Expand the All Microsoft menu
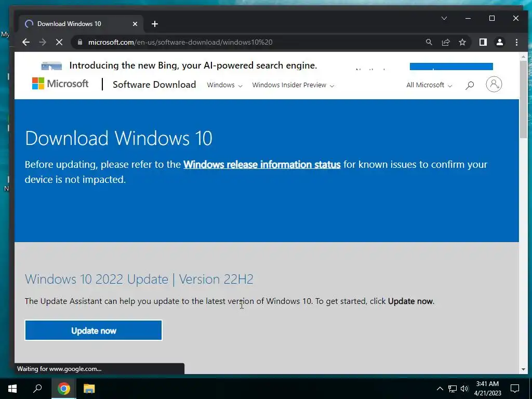532x399 pixels. coord(429,85)
